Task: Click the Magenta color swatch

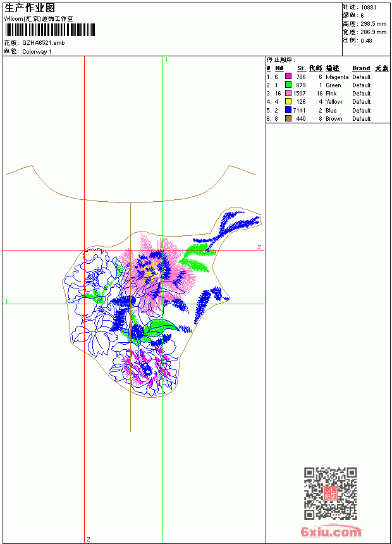Action: pos(288,76)
